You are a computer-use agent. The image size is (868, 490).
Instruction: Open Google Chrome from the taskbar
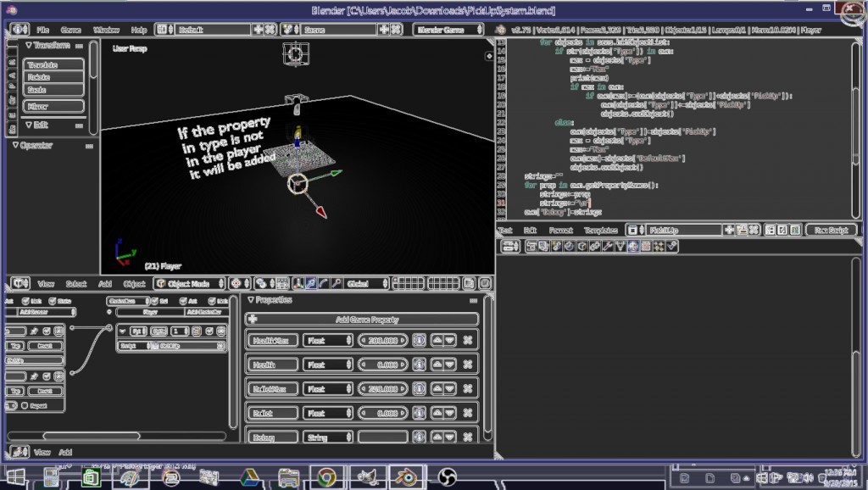[326, 476]
